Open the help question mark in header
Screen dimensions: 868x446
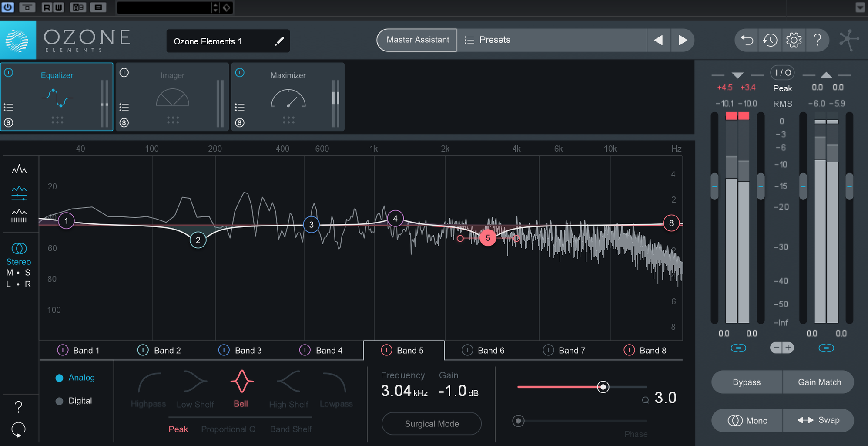[x=817, y=40]
